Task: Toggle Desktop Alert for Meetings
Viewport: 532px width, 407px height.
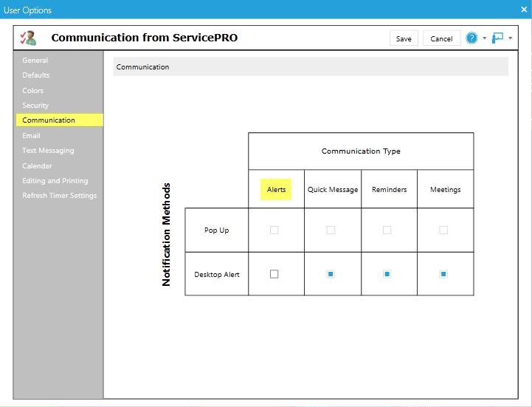Action: tap(443, 274)
